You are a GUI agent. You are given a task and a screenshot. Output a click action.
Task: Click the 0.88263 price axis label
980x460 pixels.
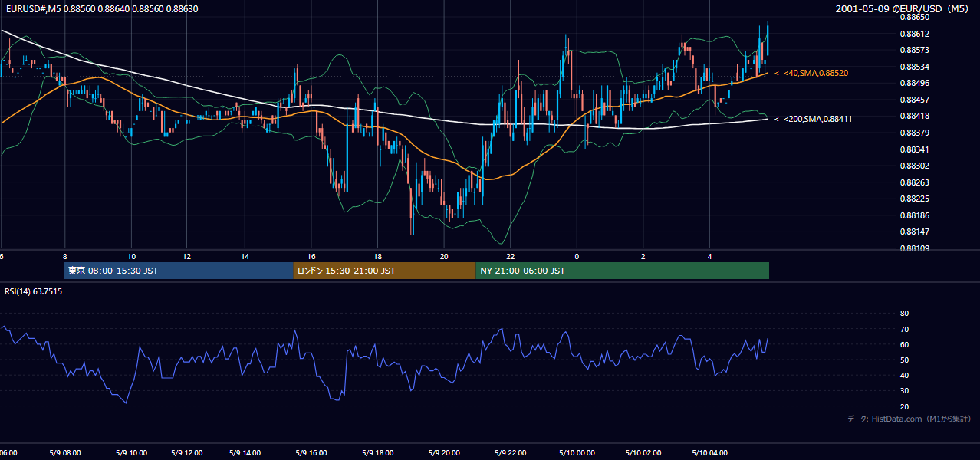[x=914, y=183]
